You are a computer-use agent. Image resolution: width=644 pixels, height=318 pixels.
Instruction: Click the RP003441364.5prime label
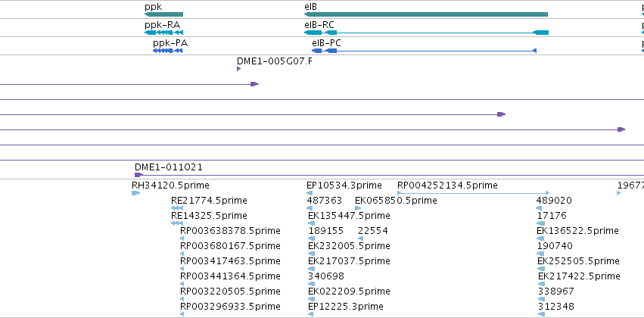230,276
